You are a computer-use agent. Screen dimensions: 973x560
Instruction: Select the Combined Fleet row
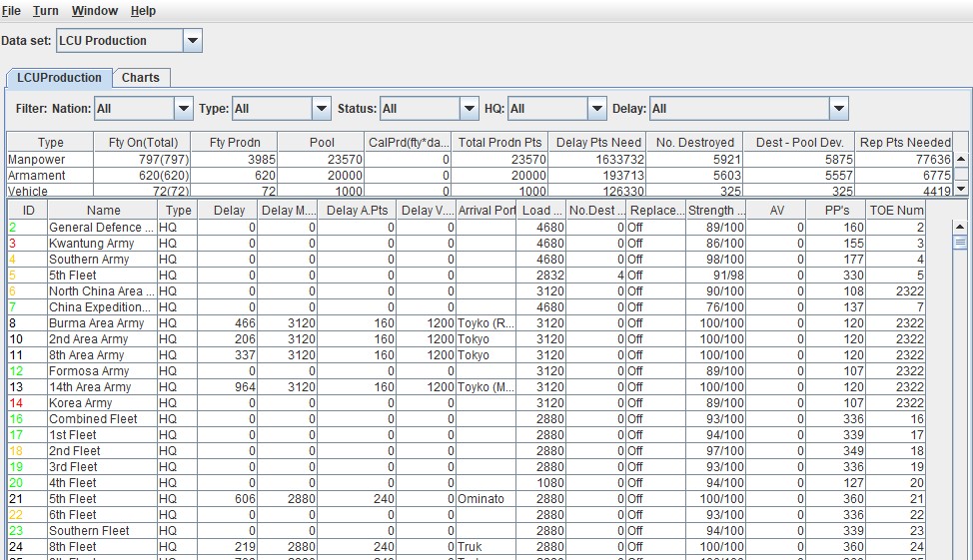(467, 419)
